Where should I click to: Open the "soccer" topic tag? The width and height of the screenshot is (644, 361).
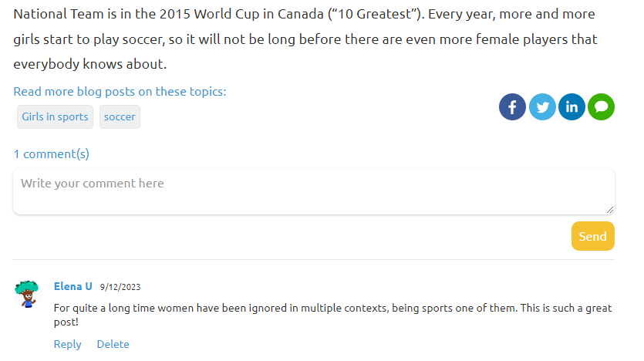(120, 116)
